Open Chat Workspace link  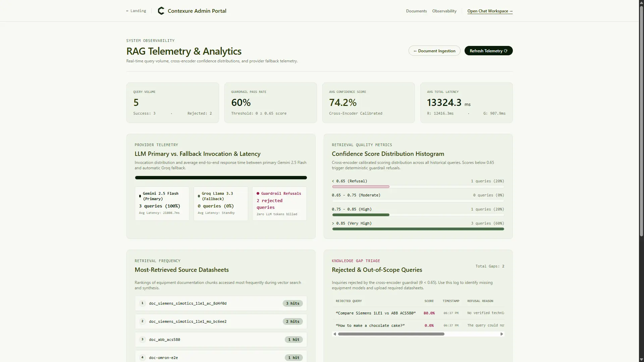point(490,11)
